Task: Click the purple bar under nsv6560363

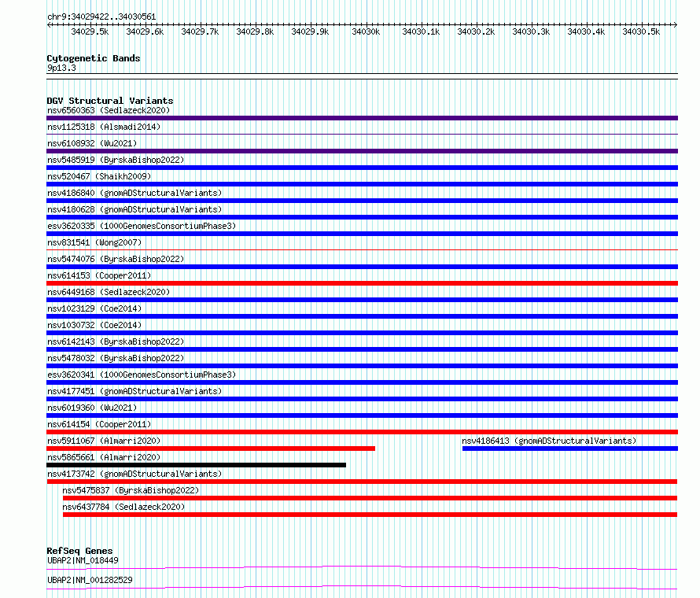Action: click(x=362, y=118)
